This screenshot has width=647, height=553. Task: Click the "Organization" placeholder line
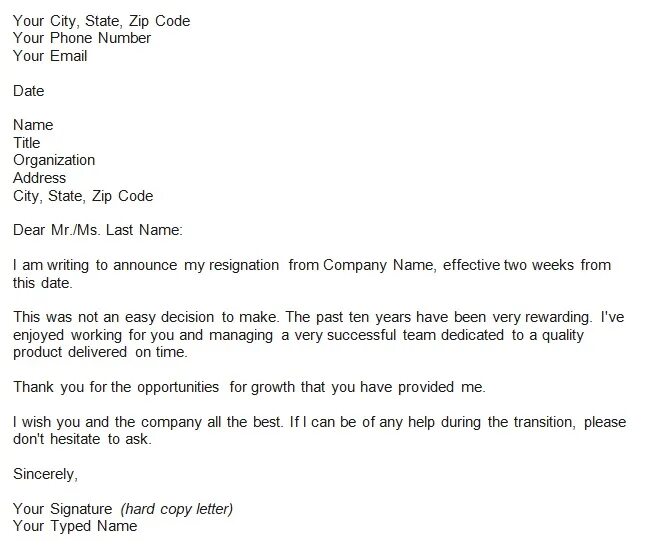54,160
